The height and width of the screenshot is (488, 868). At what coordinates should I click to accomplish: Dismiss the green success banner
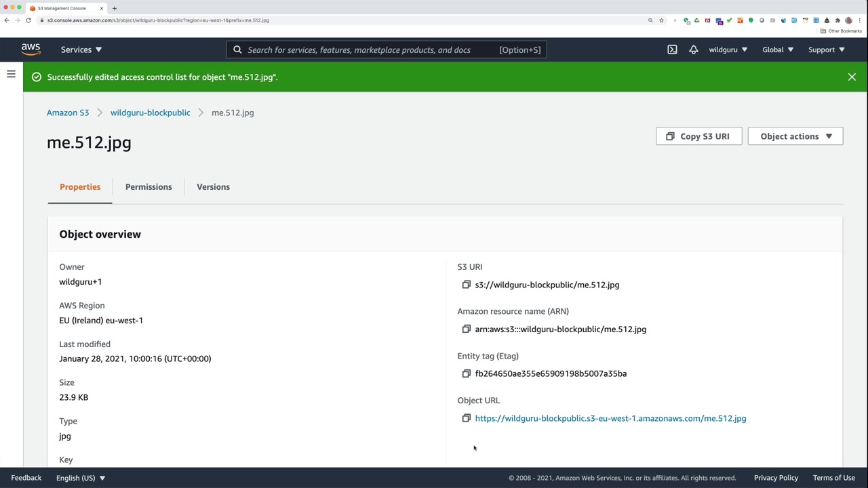coord(852,77)
